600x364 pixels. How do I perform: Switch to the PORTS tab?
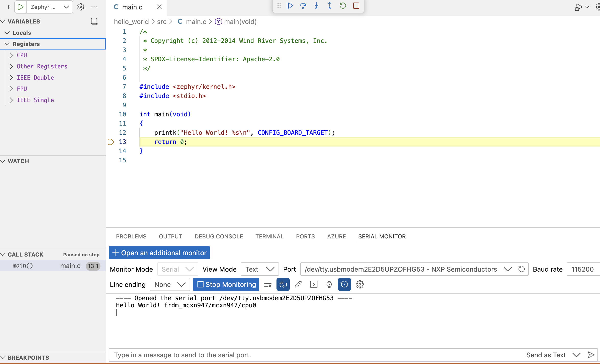[305, 236]
